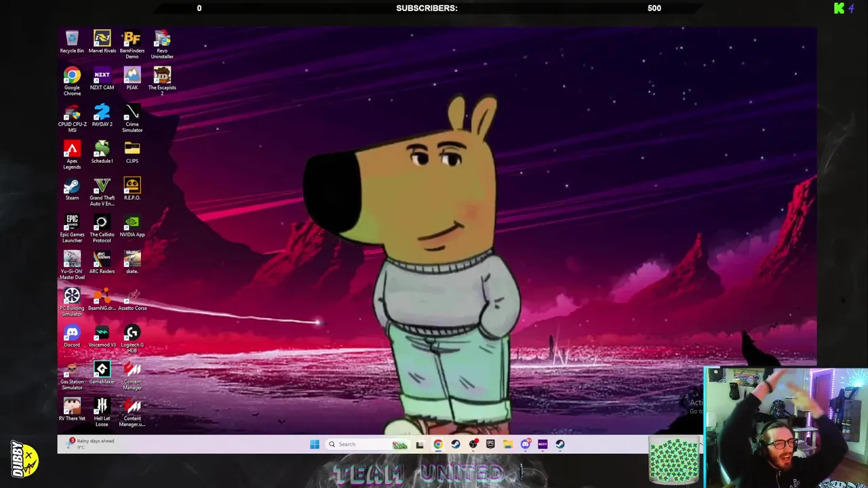The height and width of the screenshot is (488, 868).
Task: Switch to Chrome in the taskbar
Action: (x=438, y=445)
